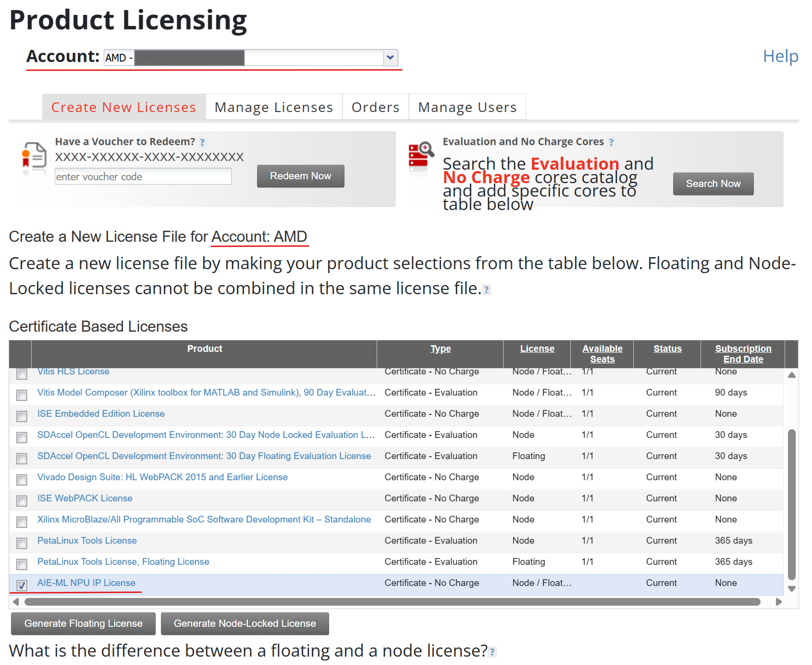Click the voucher certificate icon

click(34, 156)
